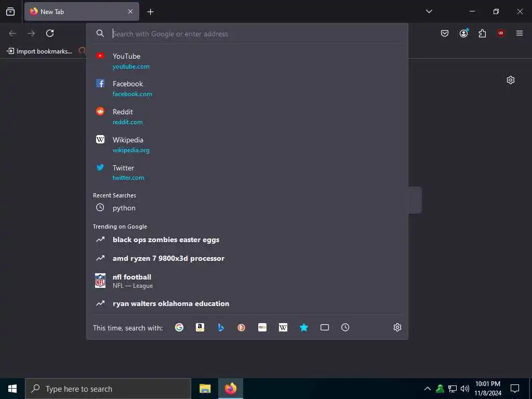
Task: Select the Reddit suggestion
Action: click(x=247, y=116)
